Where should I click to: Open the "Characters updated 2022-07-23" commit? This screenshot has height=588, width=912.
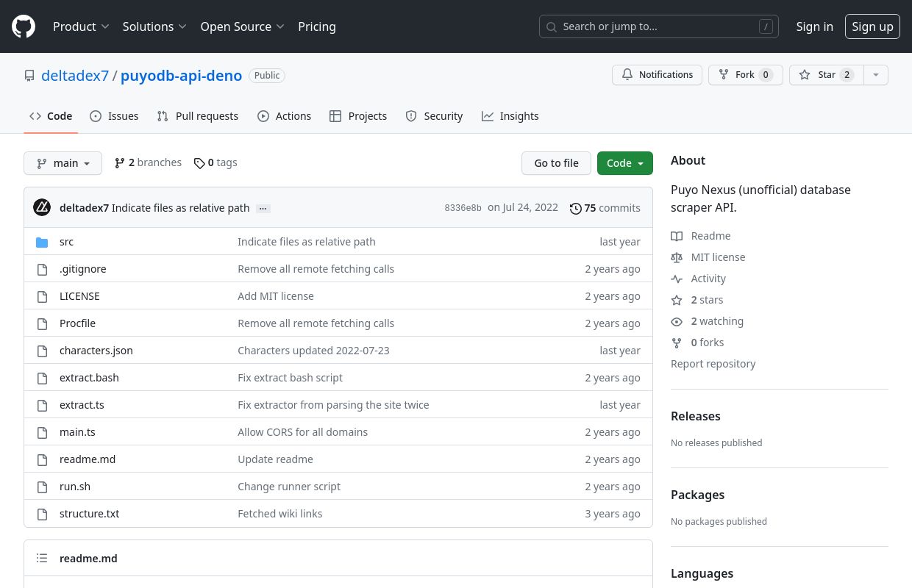tap(313, 351)
